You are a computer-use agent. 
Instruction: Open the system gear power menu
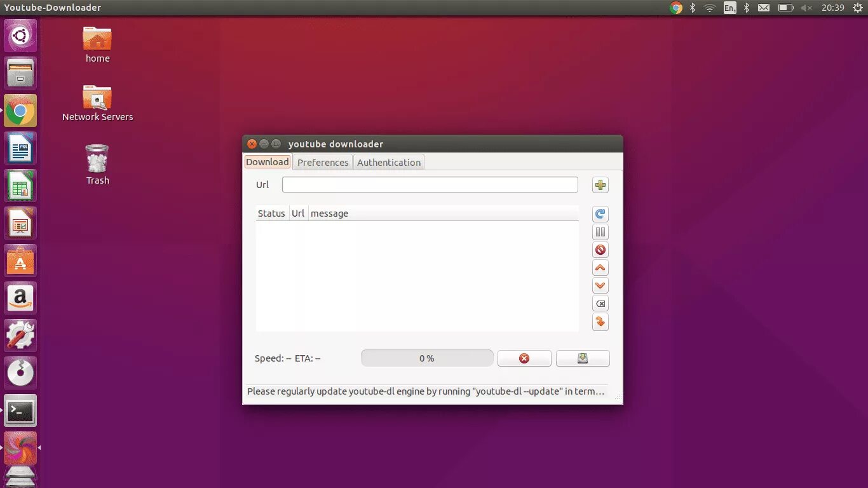(x=857, y=8)
